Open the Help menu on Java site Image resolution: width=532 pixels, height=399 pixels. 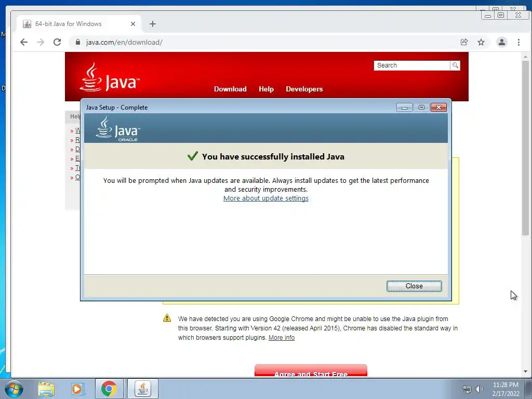266,89
